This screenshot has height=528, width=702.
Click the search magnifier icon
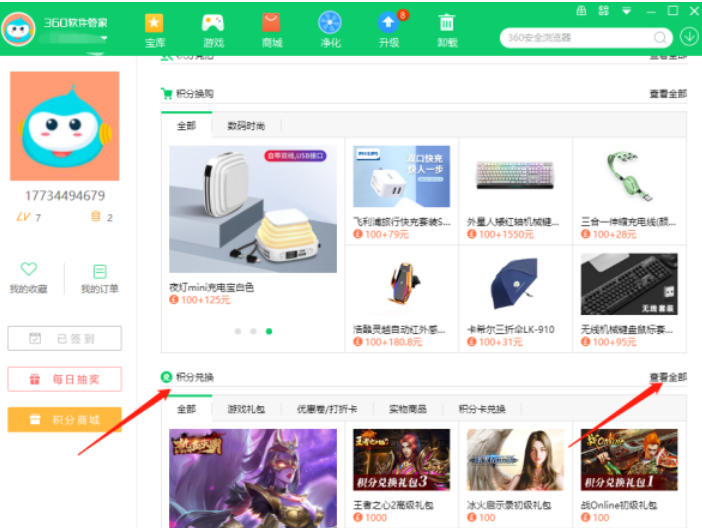tap(660, 38)
